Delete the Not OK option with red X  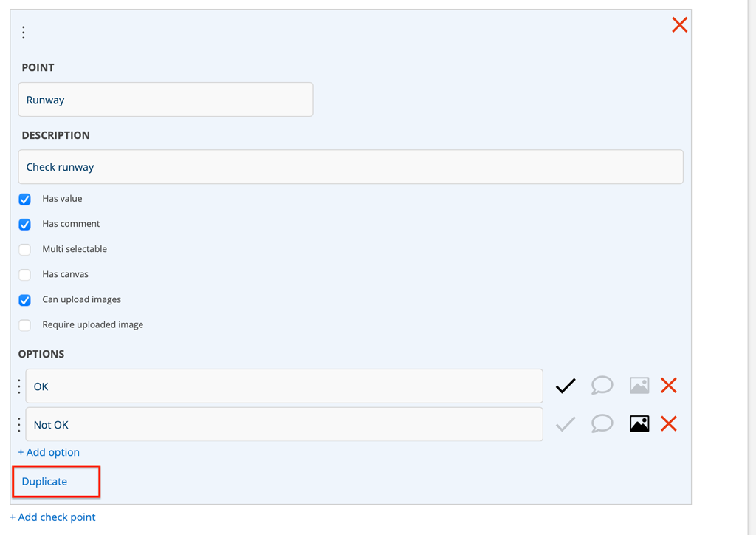669,424
